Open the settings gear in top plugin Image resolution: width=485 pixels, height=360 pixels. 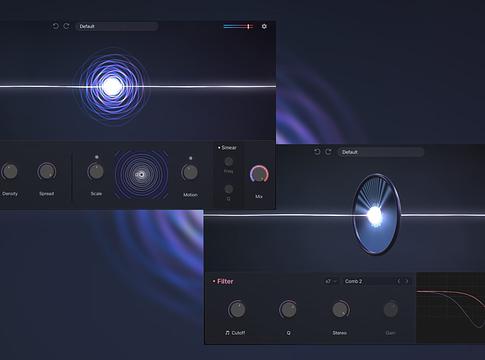264,26
